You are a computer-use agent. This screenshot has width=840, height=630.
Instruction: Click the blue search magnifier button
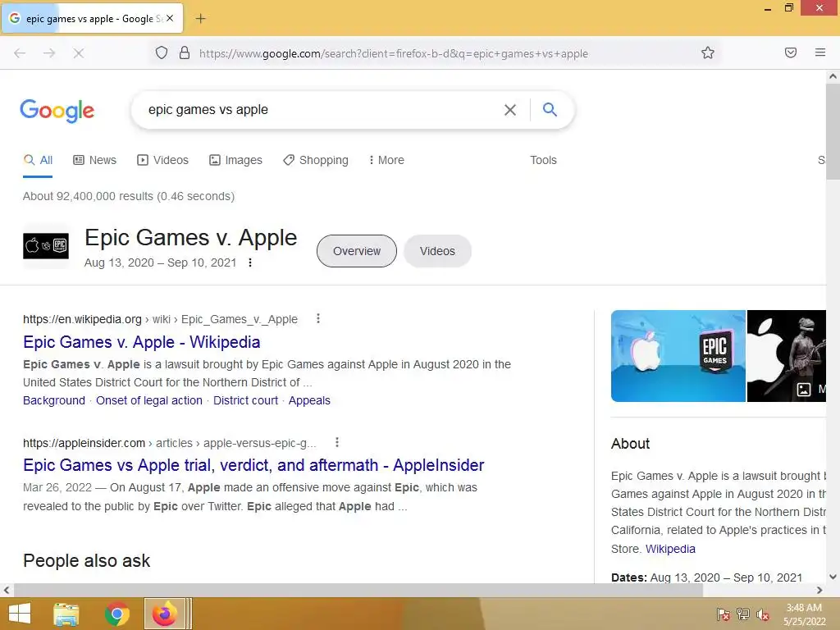click(x=550, y=109)
